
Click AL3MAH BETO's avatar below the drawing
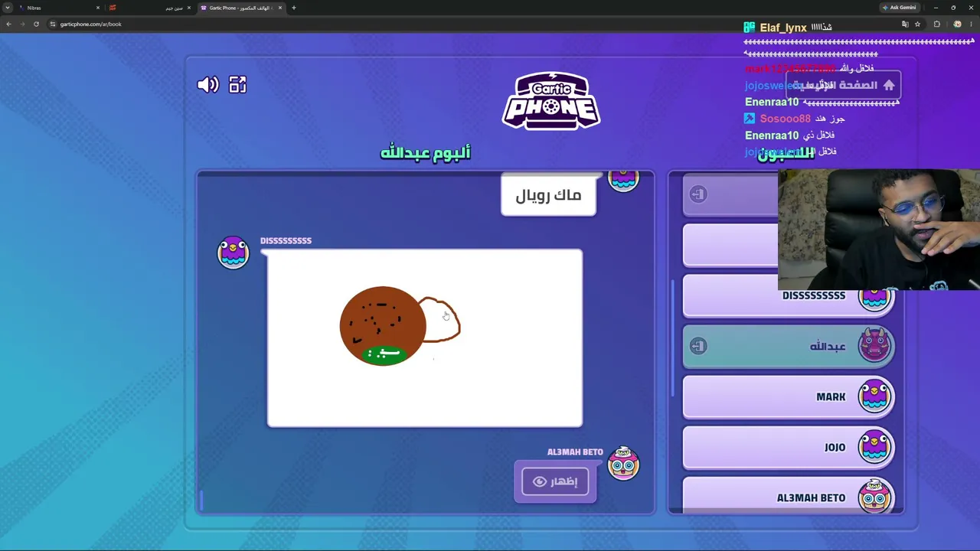pos(623,463)
